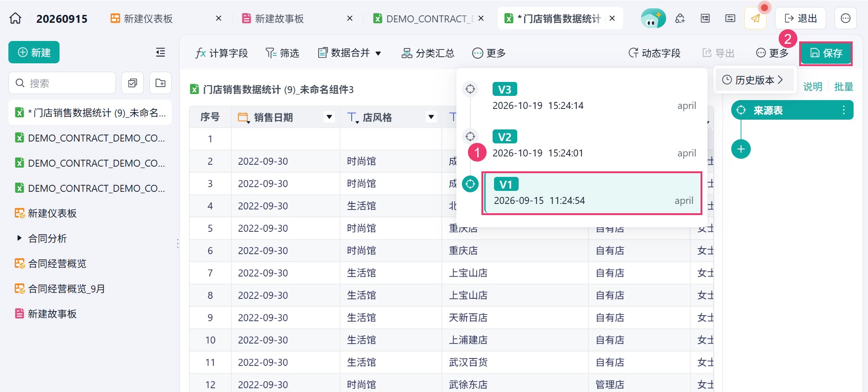The height and width of the screenshot is (392, 868).
Task: Close the 门店销售数据统计 tab
Action: pos(612,19)
